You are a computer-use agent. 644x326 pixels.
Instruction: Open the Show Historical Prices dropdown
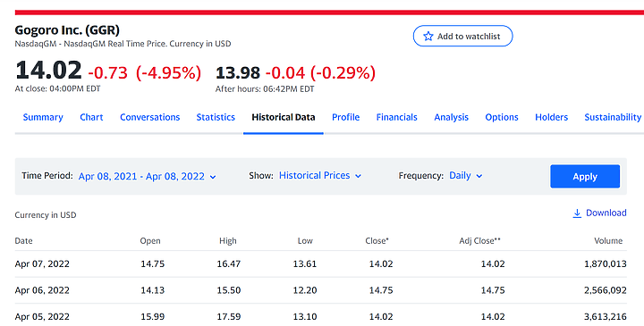click(x=320, y=176)
